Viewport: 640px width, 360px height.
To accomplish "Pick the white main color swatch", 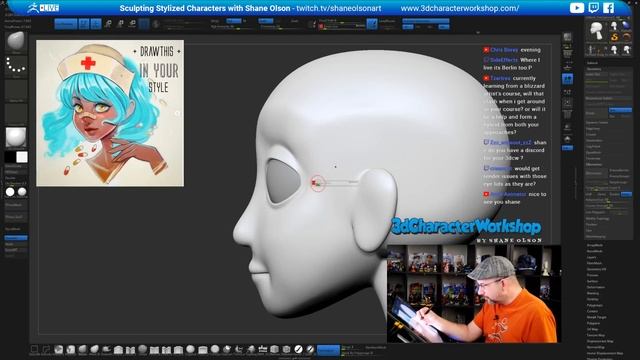I will click(x=22, y=157).
